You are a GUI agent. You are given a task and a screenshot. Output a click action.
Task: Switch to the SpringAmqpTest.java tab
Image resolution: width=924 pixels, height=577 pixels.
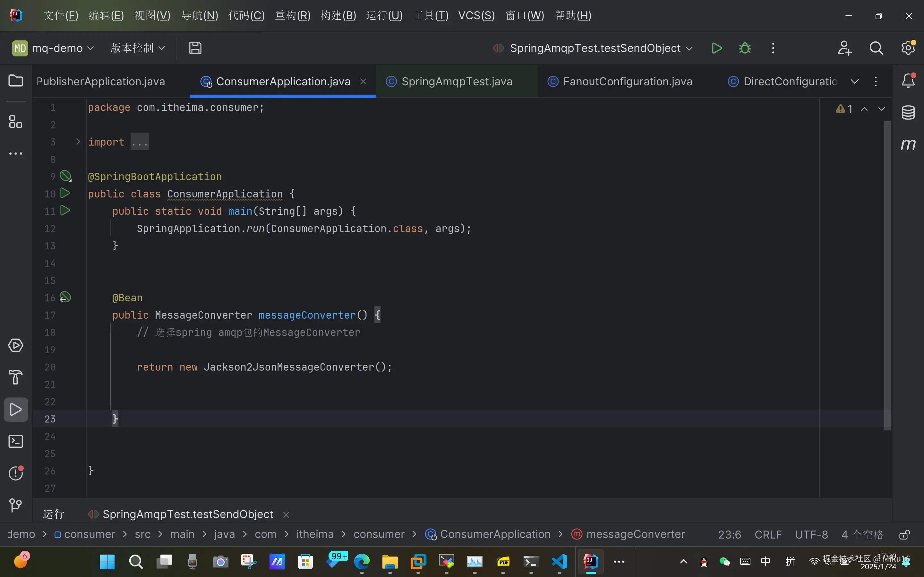coord(456,81)
